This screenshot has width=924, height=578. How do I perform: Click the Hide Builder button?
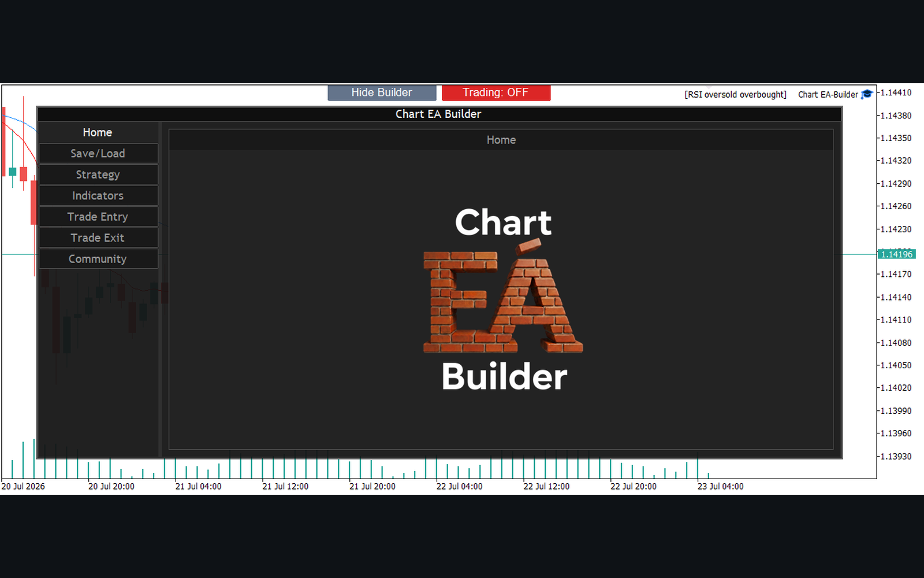(382, 92)
